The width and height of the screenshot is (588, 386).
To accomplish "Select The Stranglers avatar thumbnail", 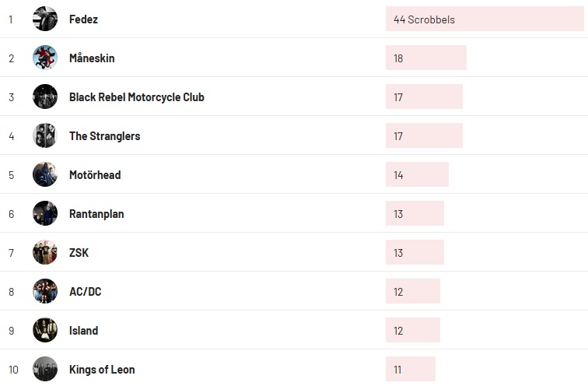I will click(45, 135).
